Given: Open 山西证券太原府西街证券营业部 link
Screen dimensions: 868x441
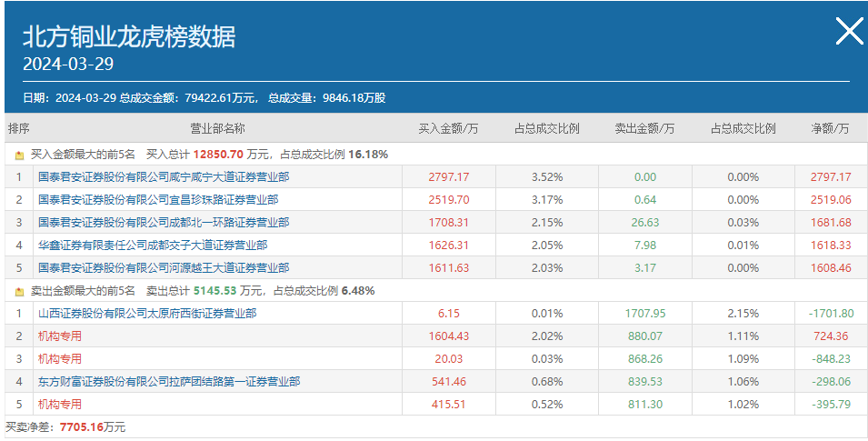Looking at the screenshot, I should pyautogui.click(x=147, y=314).
